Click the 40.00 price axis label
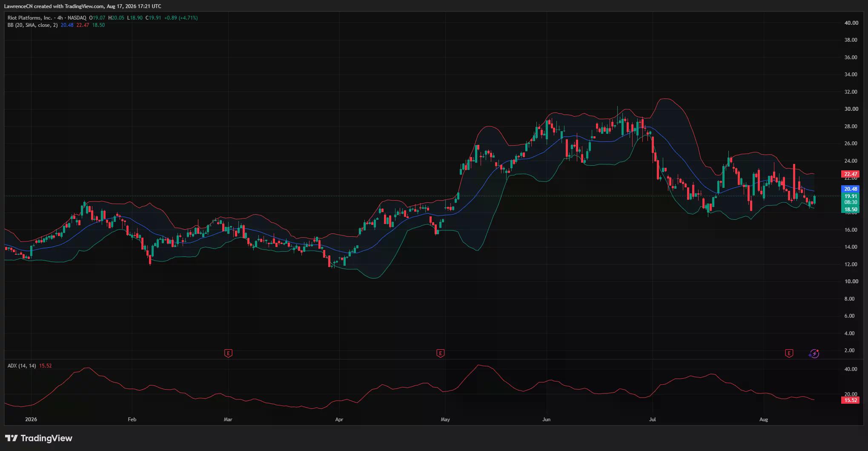This screenshot has width=868, height=451. [x=851, y=23]
